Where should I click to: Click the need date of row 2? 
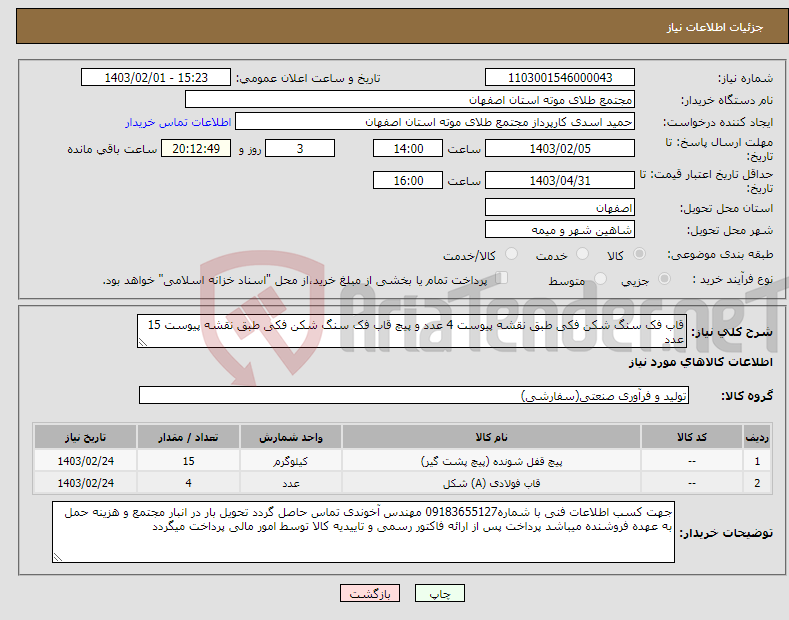coord(86,483)
